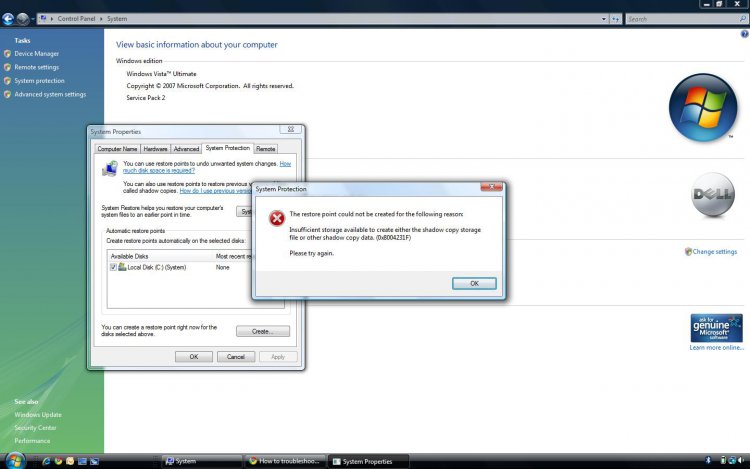The image size is (750, 469).
Task: Click the battery icon in system tray
Action: point(723,460)
